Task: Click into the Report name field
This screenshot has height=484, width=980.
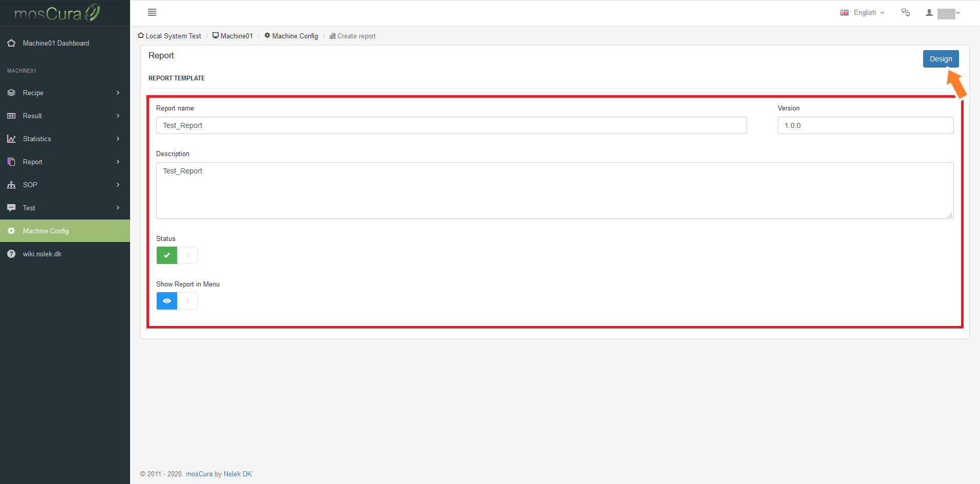Action: 451,125
